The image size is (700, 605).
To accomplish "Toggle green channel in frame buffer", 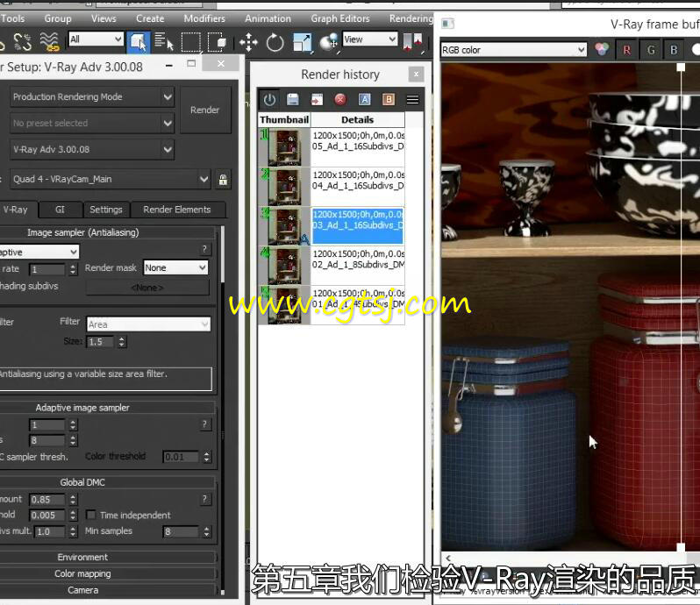I will pyautogui.click(x=651, y=49).
